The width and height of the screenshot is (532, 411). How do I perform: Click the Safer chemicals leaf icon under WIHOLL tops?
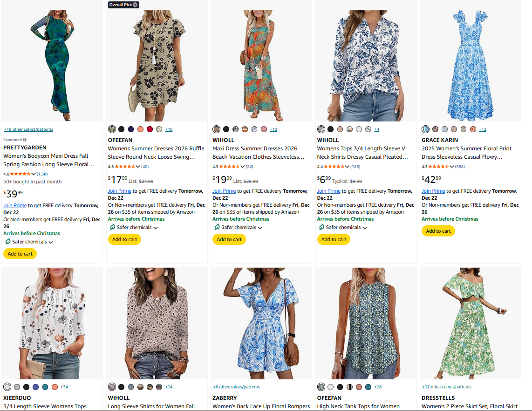click(321, 228)
